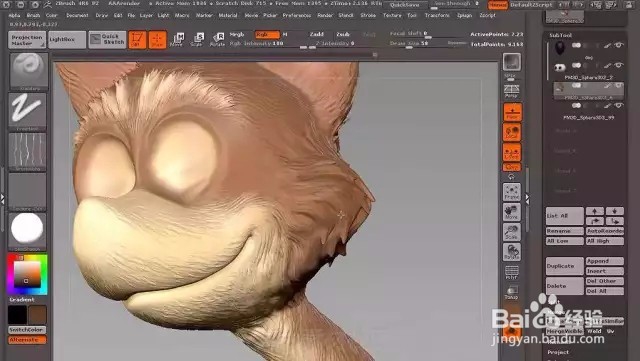This screenshot has width=640, height=361.
Task: Open the Preferences menu
Action: point(297,16)
